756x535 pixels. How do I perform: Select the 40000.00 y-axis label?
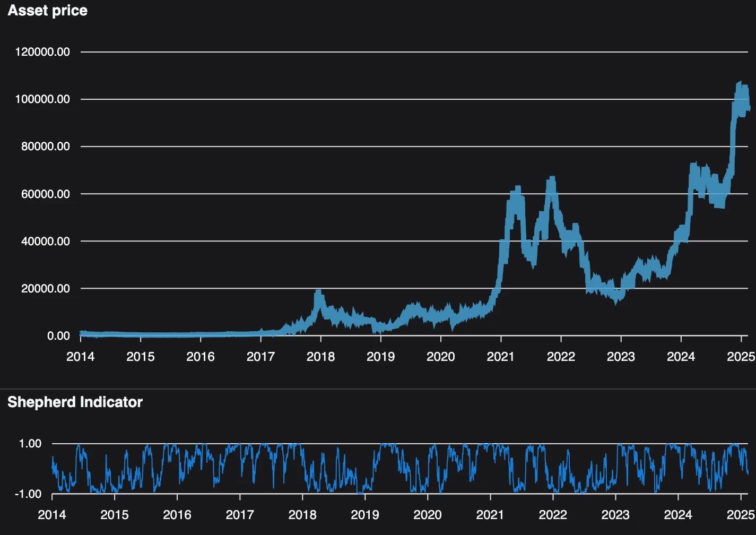coord(46,241)
